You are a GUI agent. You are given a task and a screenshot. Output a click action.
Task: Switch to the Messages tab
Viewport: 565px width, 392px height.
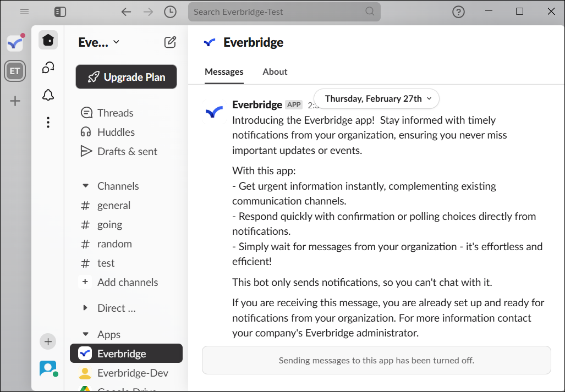point(224,71)
